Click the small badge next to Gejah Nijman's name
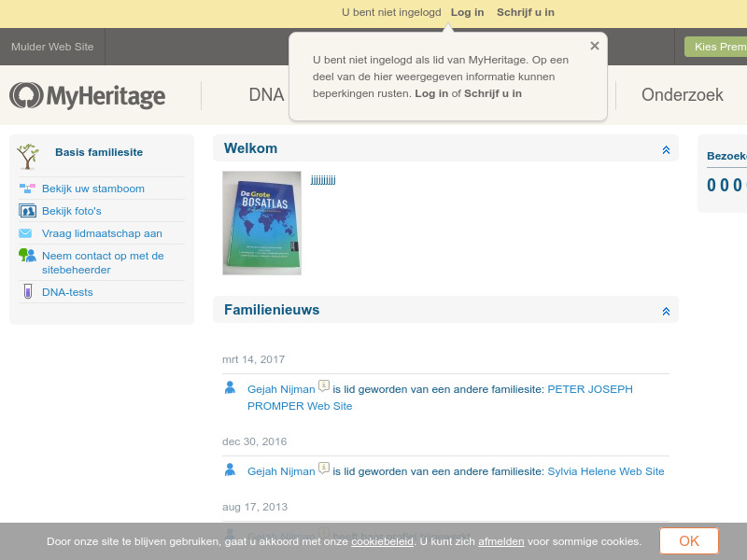Viewport: 747px width, 560px height. (x=323, y=384)
